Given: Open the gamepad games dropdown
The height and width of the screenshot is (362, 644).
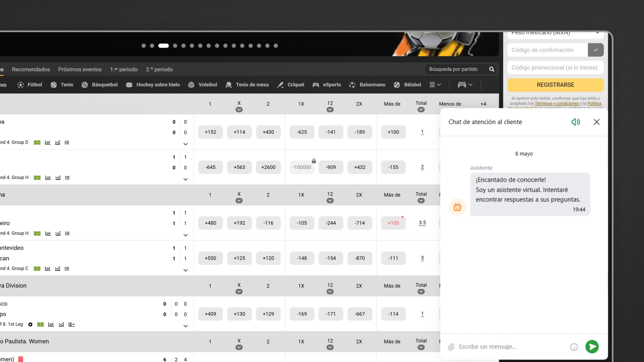Looking at the screenshot, I should pyautogui.click(x=465, y=85).
